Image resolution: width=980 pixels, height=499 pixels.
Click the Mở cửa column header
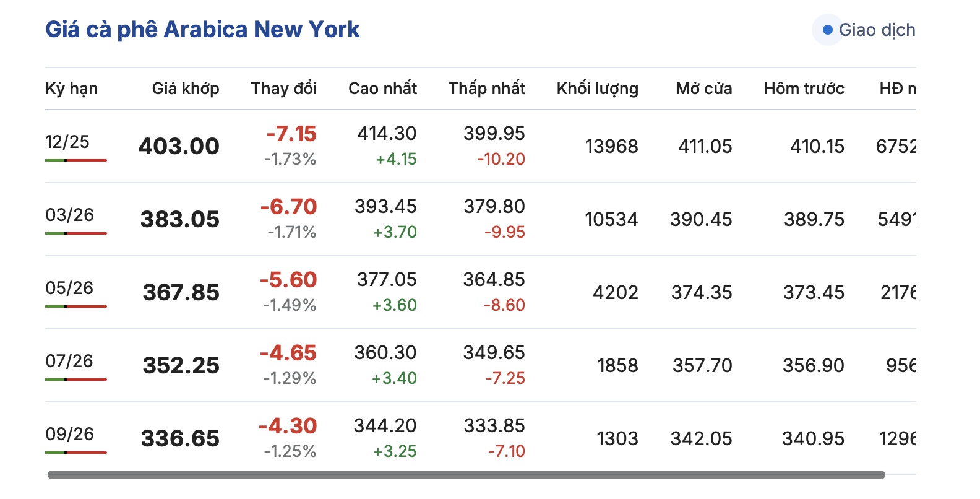(x=703, y=89)
